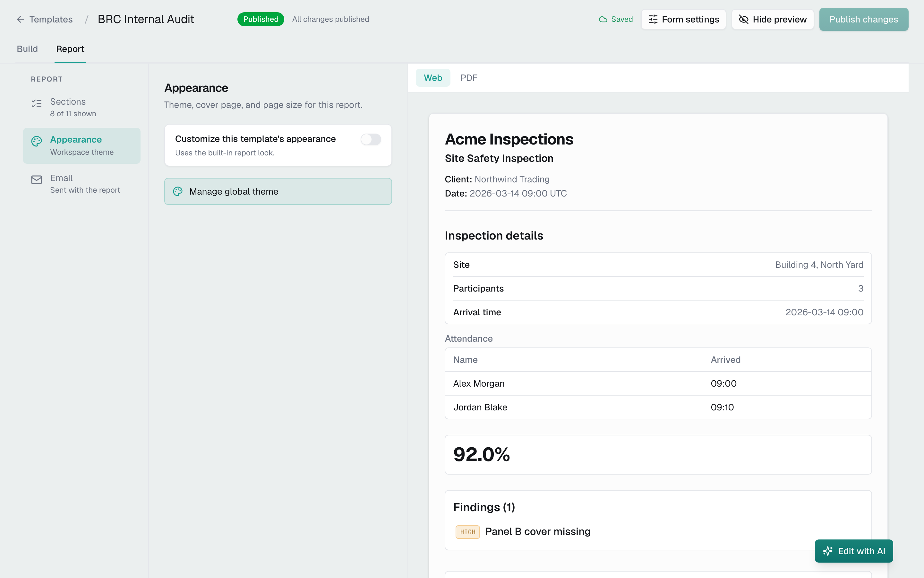The image size is (924, 578).
Task: Click the Publish changes button
Action: click(864, 19)
